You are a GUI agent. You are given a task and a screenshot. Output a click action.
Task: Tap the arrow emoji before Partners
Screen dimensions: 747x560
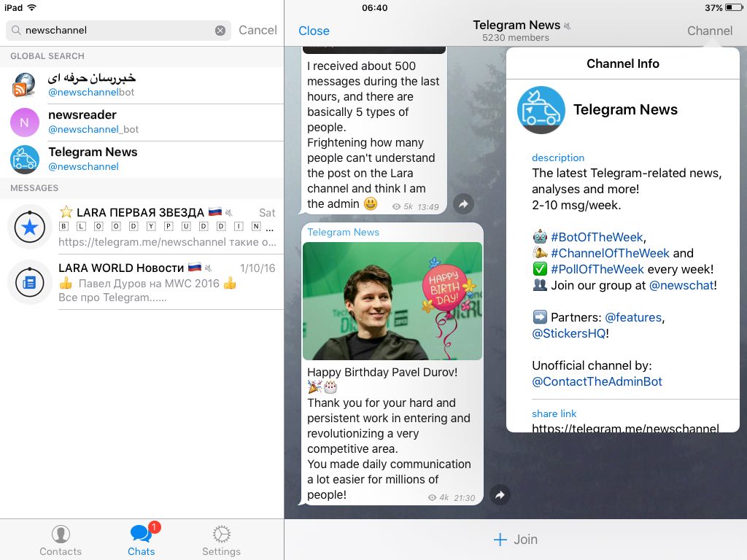[x=540, y=316]
